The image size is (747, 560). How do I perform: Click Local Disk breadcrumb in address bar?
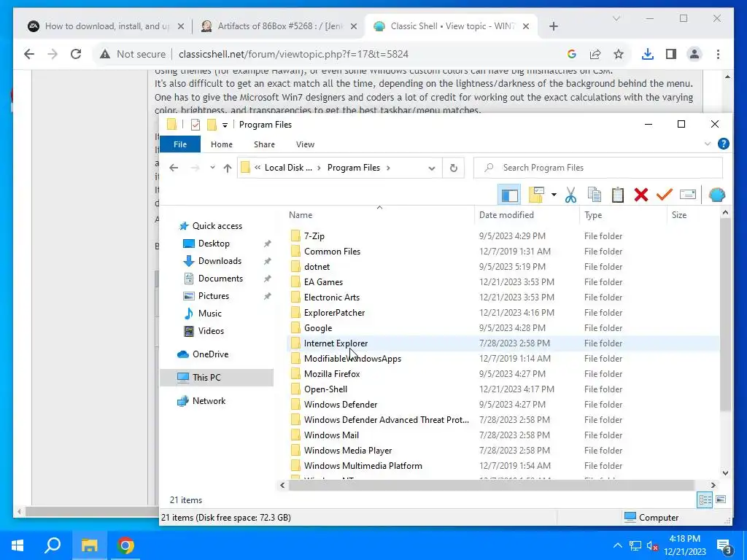[288, 168]
